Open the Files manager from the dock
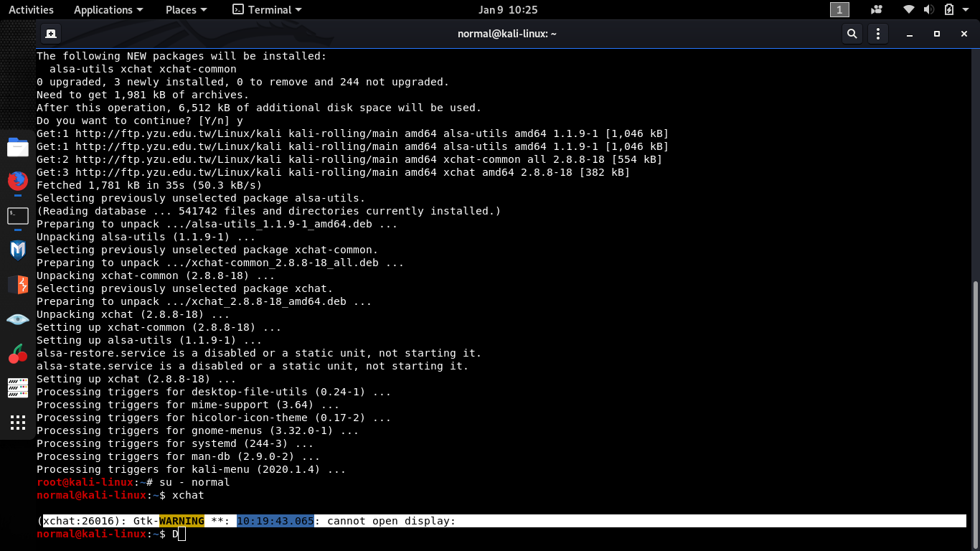980x551 pixels. click(x=18, y=148)
